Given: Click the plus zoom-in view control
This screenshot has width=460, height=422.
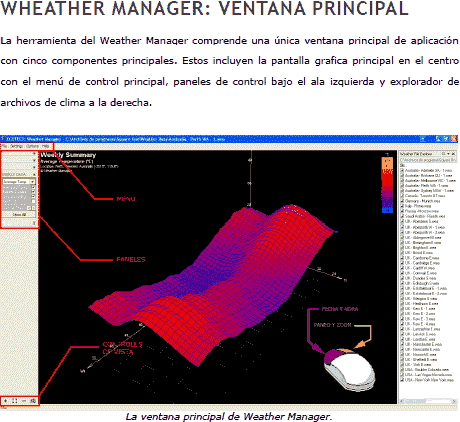Looking at the screenshot, I should click(x=6, y=401).
